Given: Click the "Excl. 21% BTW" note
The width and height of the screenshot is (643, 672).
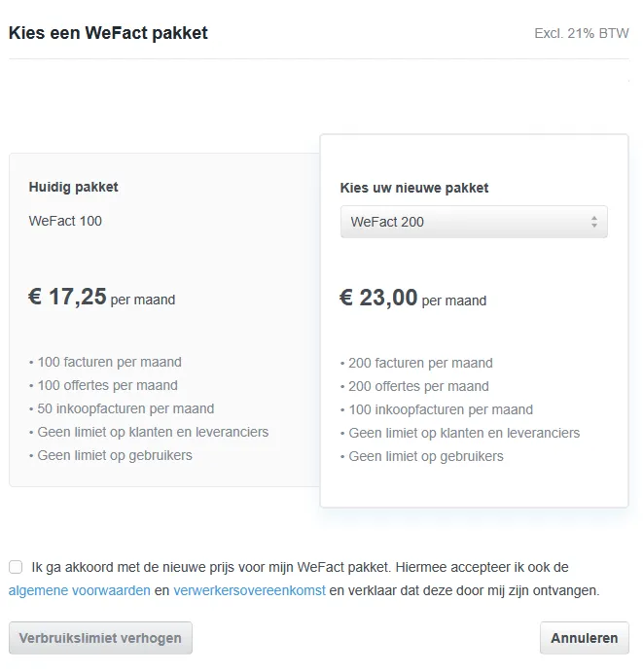Looking at the screenshot, I should (581, 33).
